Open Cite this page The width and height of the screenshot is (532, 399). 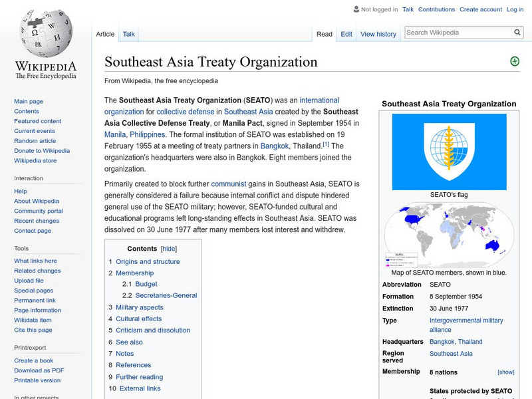33,329
